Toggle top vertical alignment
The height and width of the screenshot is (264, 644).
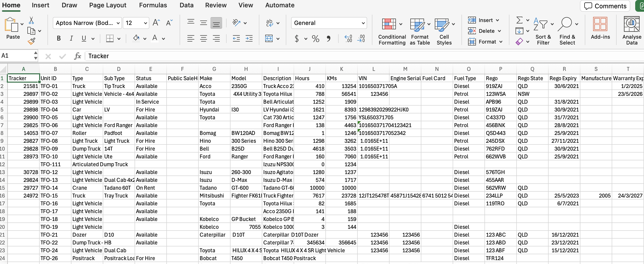(191, 22)
